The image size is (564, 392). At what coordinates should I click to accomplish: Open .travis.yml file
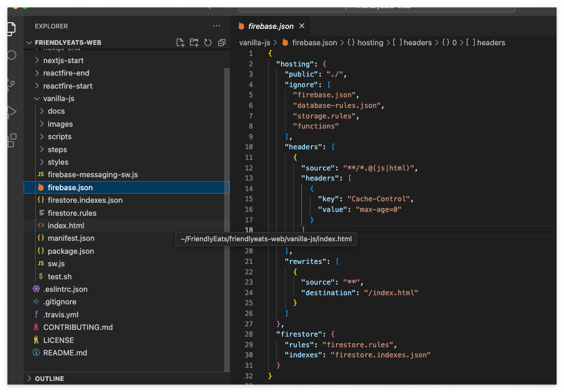[x=127, y=315]
